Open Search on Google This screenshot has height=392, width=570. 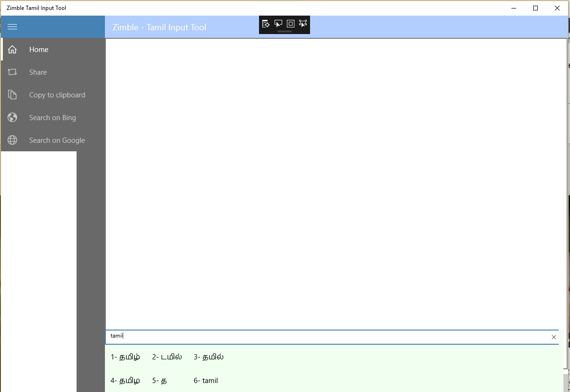point(53,140)
